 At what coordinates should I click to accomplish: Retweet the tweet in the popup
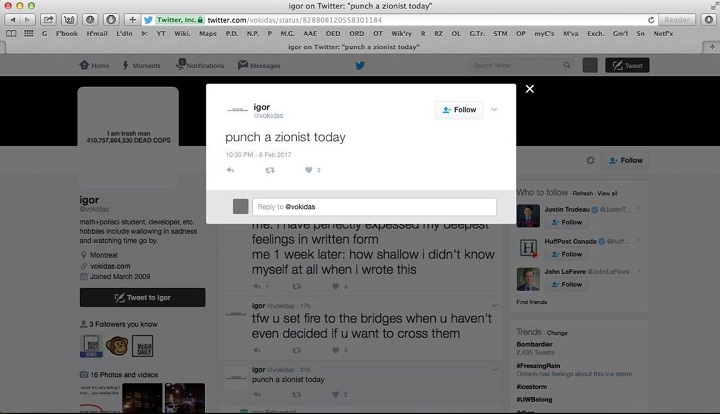pyautogui.click(x=269, y=170)
